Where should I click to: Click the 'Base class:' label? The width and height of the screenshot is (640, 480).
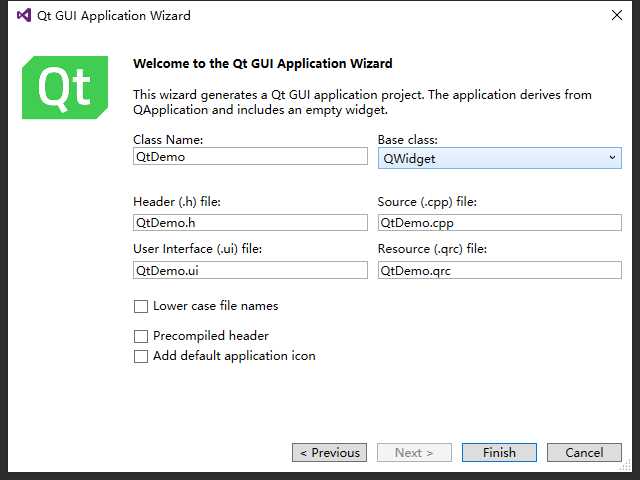click(x=408, y=140)
